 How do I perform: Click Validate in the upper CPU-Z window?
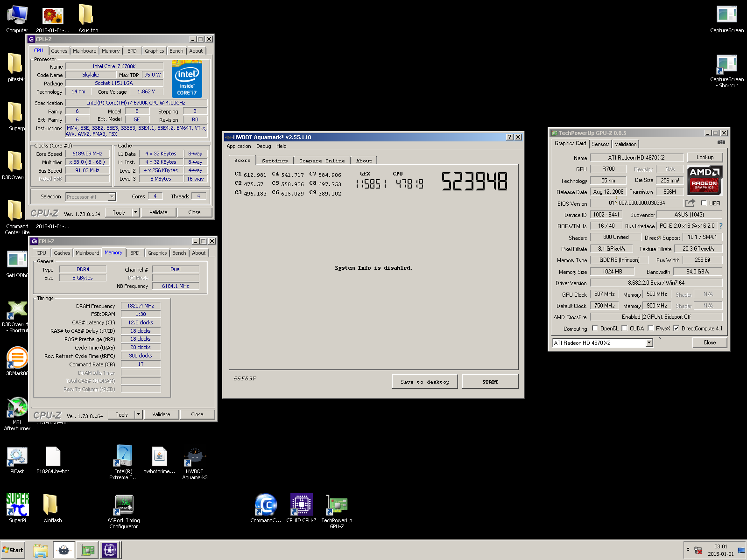(158, 212)
